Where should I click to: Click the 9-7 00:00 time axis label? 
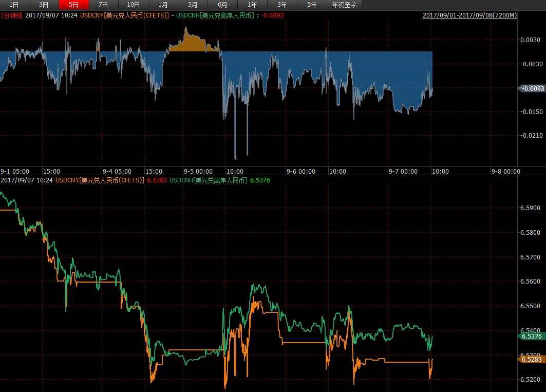click(x=403, y=172)
